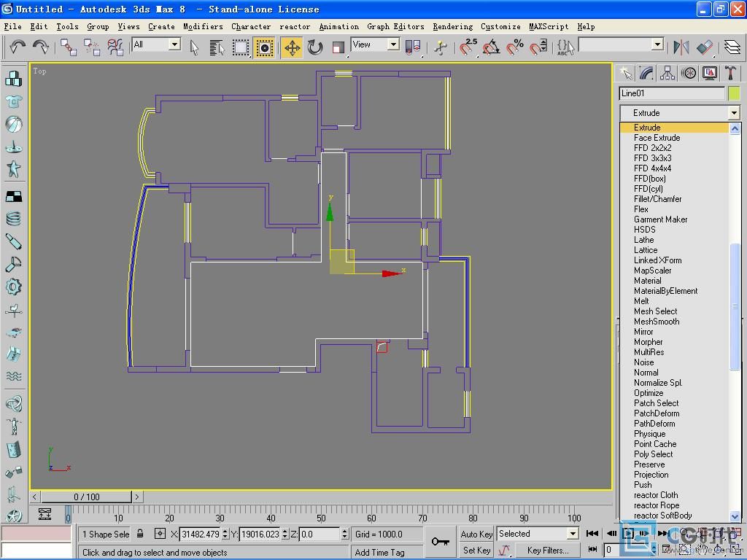Click the Auto Key button

pos(476,534)
